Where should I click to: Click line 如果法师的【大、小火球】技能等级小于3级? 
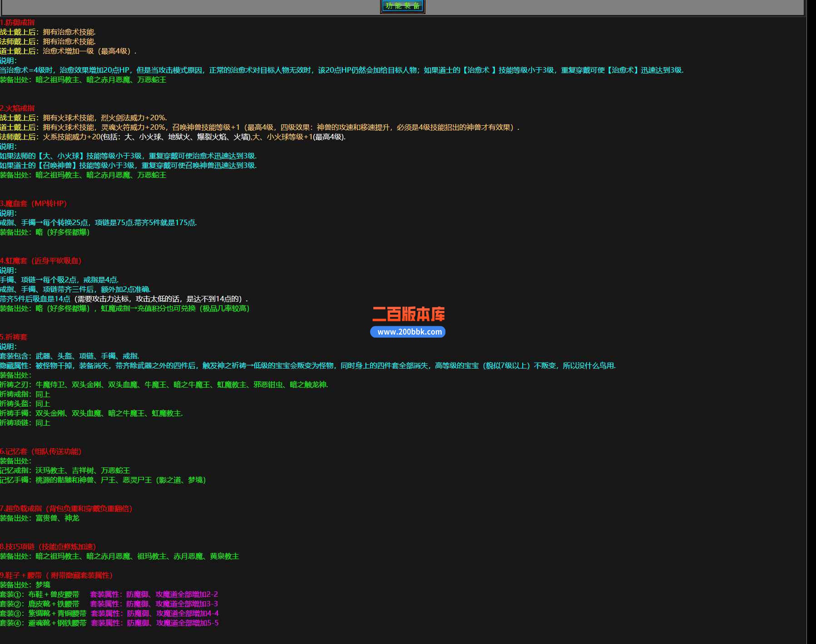point(129,156)
